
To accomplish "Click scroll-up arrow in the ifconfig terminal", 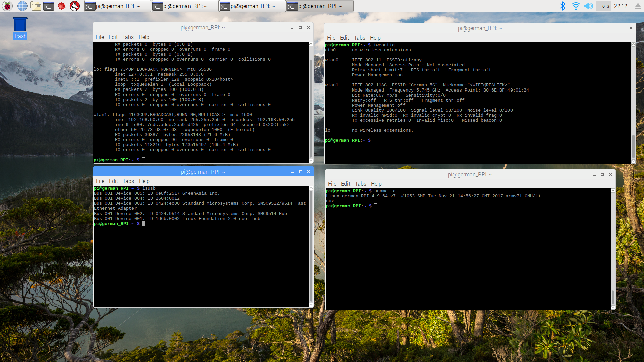I will [311, 44].
